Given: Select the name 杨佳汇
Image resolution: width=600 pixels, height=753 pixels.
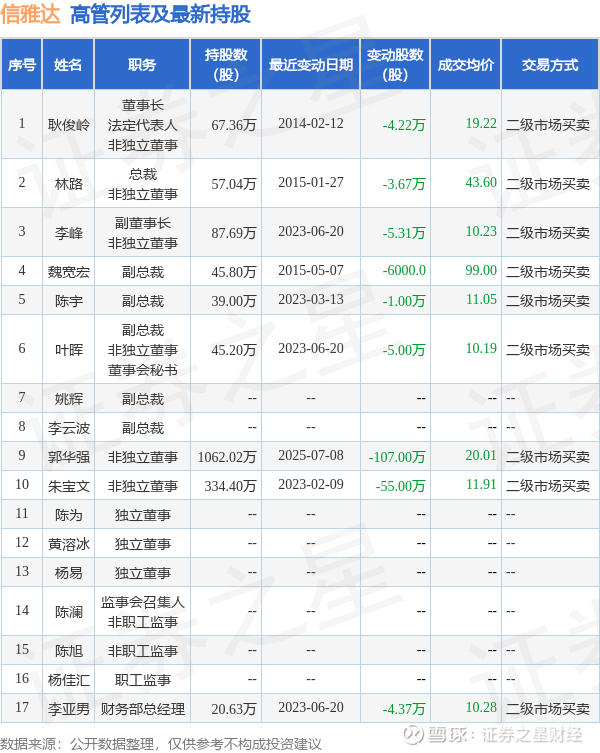Looking at the screenshot, I should coord(69,680).
